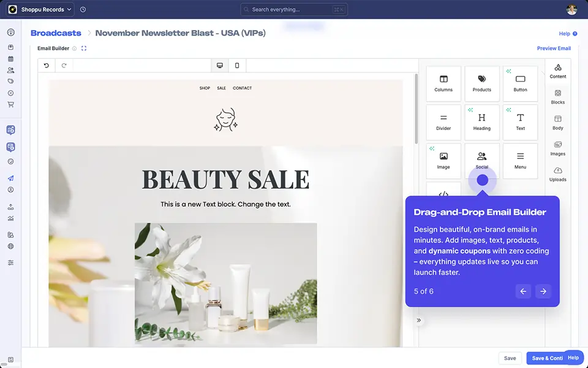588x368 pixels.
Task: Switch to the Blocks tab
Action: pyautogui.click(x=557, y=97)
